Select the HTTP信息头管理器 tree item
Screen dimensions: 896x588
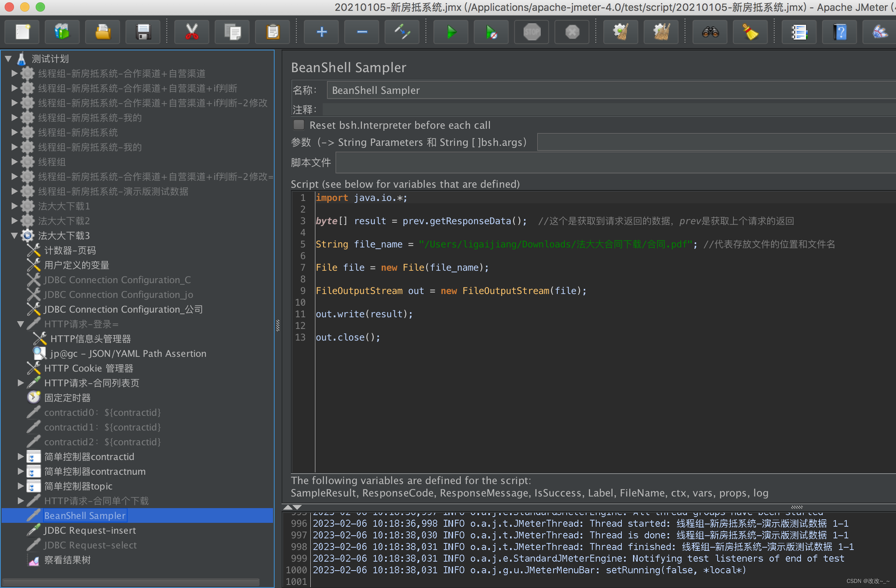91,339
